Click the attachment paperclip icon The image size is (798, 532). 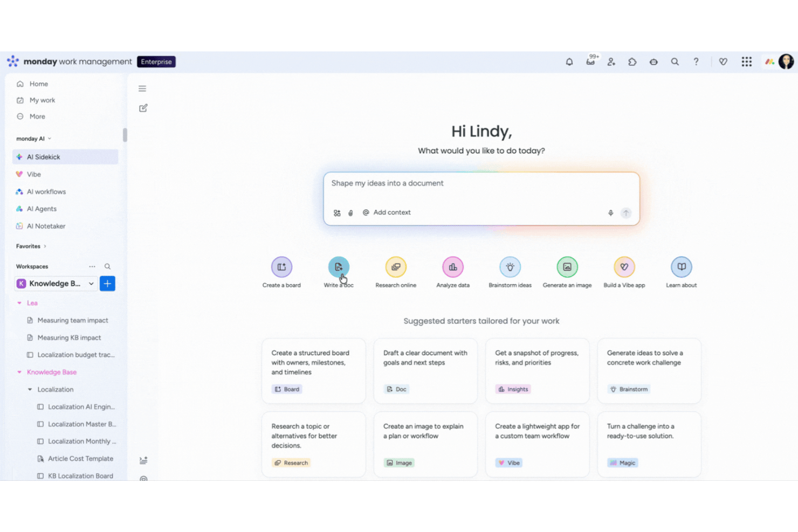350,213
